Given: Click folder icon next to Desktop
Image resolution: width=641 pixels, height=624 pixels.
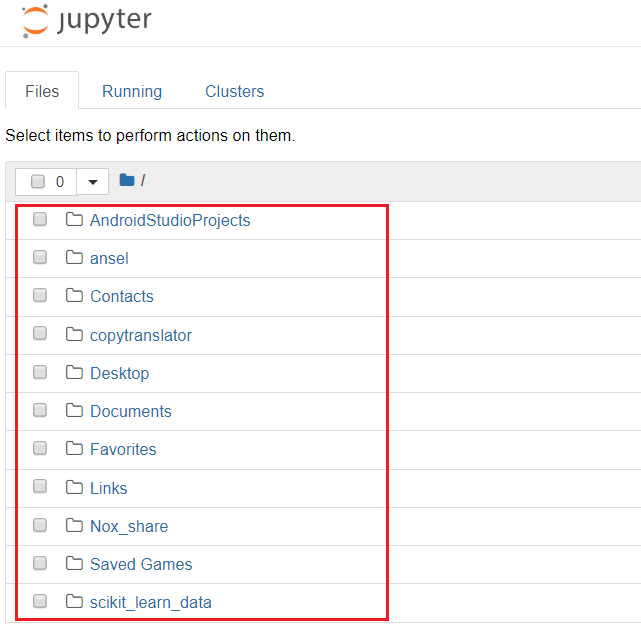Looking at the screenshot, I should [x=74, y=373].
